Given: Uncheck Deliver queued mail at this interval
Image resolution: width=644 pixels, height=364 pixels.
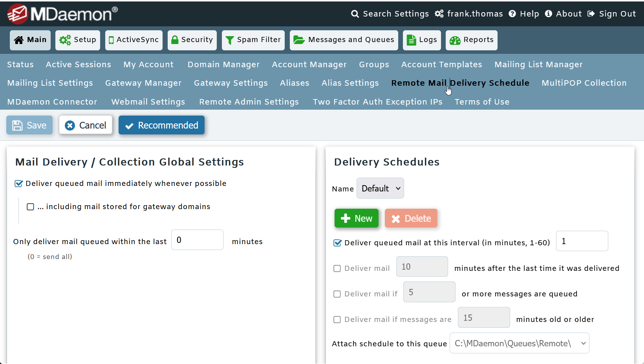Looking at the screenshot, I should 337,243.
